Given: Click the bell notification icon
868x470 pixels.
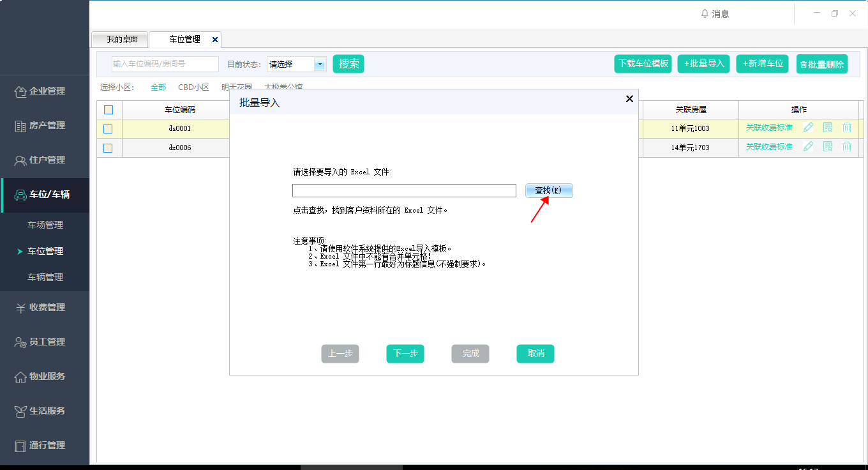Looking at the screenshot, I should (x=705, y=13).
